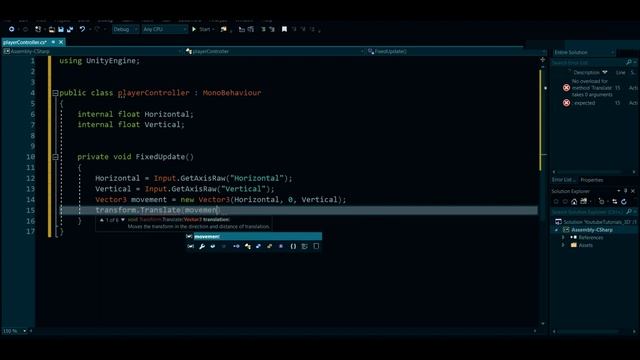Click the Open File toolbar icon

click(x=51, y=29)
